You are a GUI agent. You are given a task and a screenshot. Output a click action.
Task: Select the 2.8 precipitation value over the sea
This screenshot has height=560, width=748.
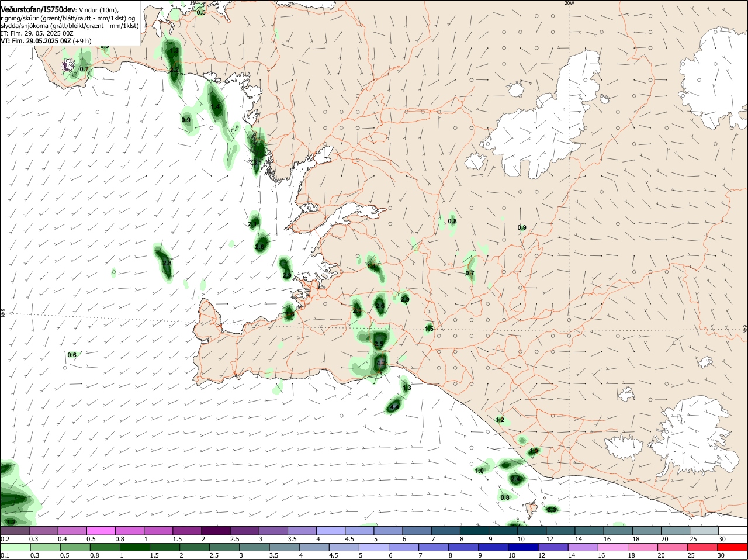[167, 263]
